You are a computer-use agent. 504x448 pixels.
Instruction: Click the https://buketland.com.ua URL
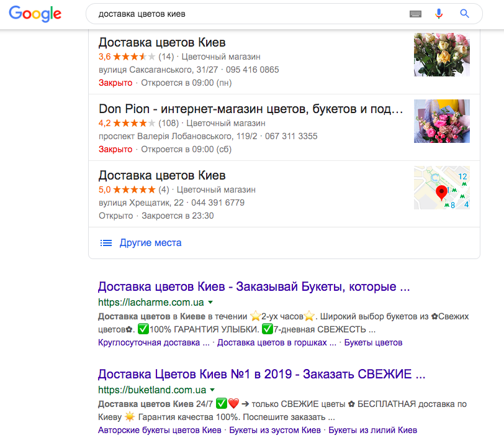click(x=152, y=390)
